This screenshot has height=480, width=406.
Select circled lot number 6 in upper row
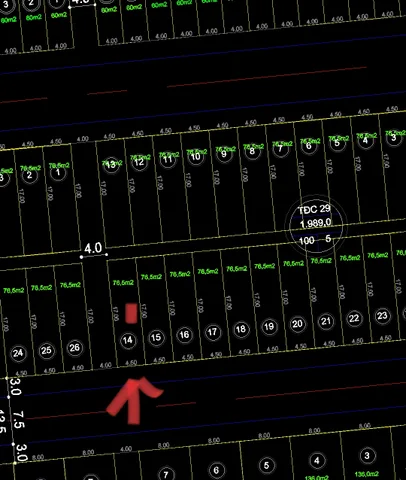click(x=309, y=146)
